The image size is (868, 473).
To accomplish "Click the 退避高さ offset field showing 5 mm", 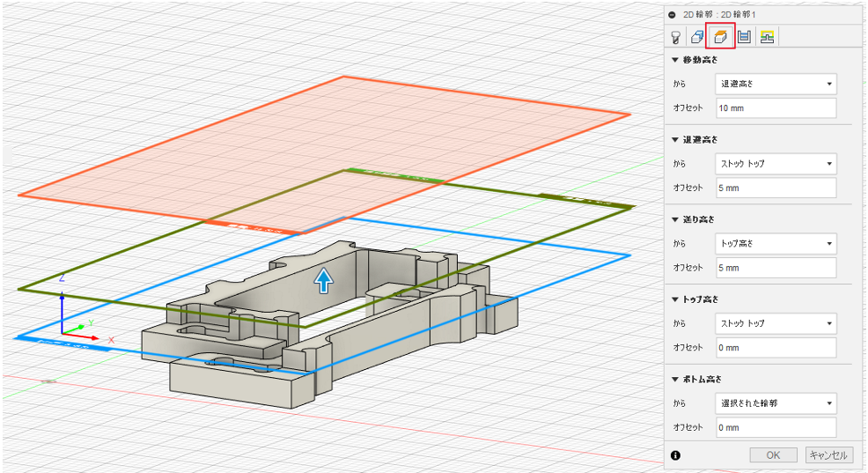I will coord(776,188).
